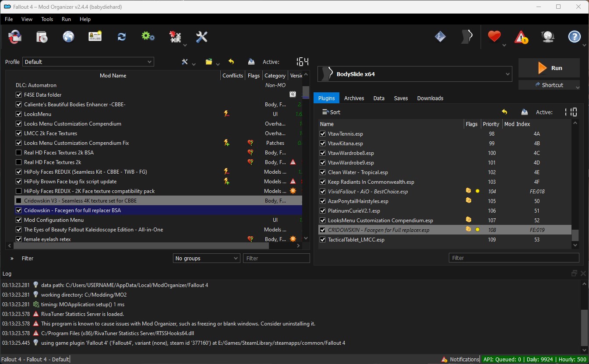Click the Log panel scrollbar thumb
This screenshot has height=364, width=589.
coord(584,327)
